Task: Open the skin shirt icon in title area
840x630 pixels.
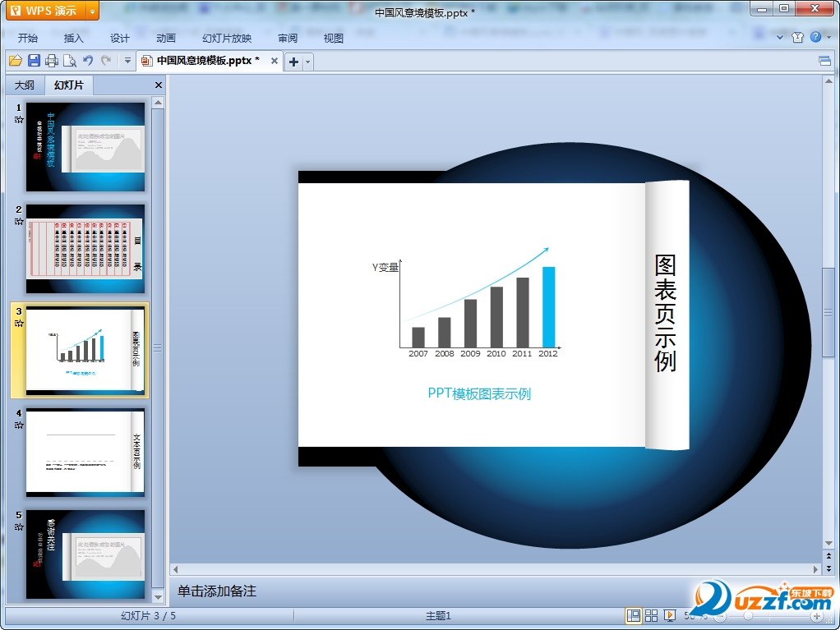Action: 798,37
